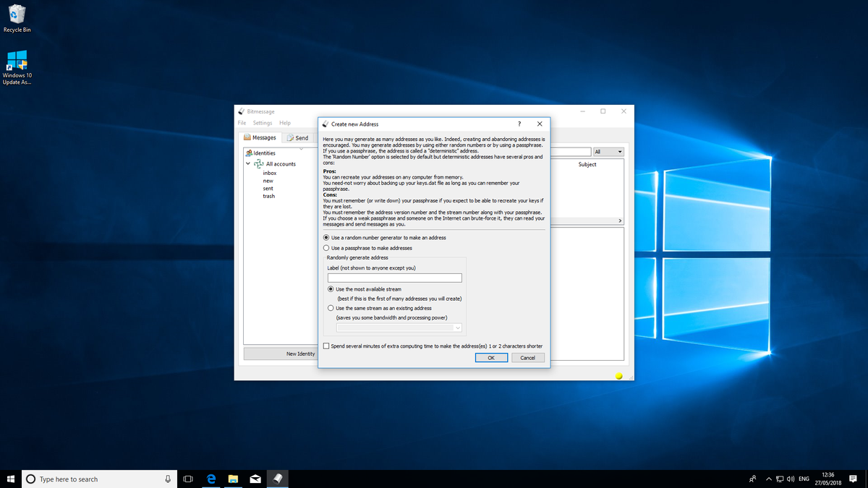Launch Microsoft Edge from the taskbar
This screenshot has height=488, width=868.
210,479
